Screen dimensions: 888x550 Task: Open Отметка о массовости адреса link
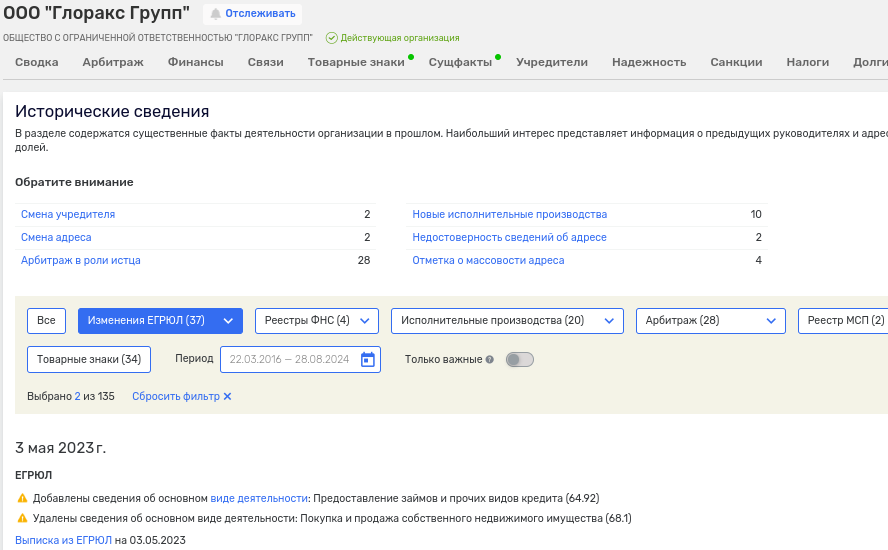click(488, 261)
